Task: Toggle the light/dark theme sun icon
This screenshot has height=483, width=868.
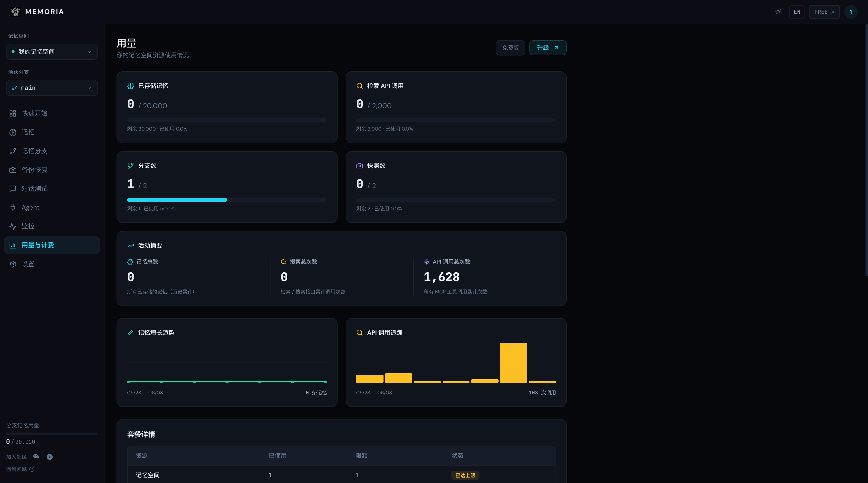Action: click(x=778, y=12)
